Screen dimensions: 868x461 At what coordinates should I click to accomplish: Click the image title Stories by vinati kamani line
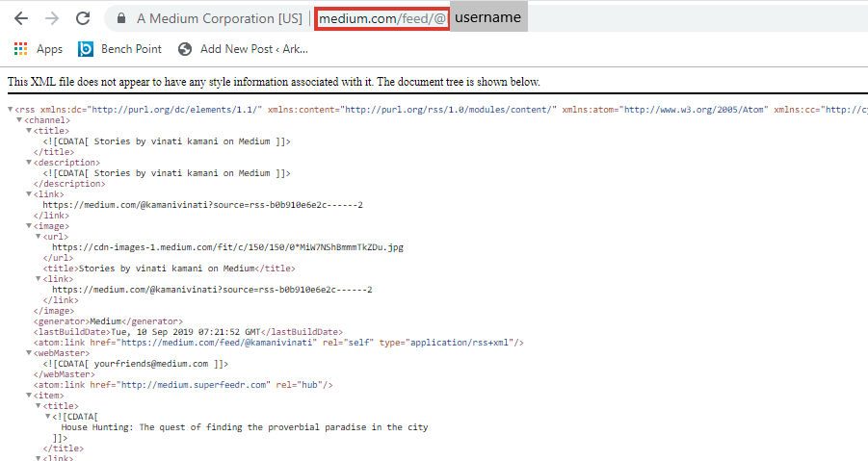(169, 269)
